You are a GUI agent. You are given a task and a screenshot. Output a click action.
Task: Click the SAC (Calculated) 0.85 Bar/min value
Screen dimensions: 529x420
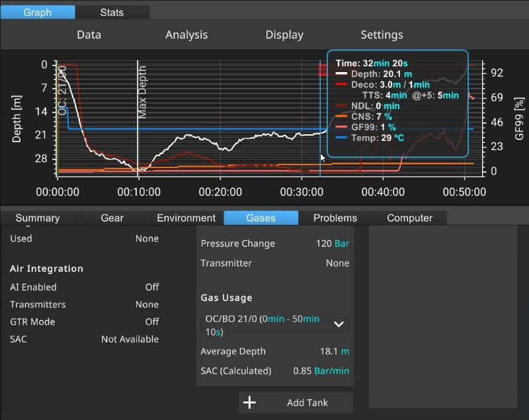pyautogui.click(x=321, y=371)
